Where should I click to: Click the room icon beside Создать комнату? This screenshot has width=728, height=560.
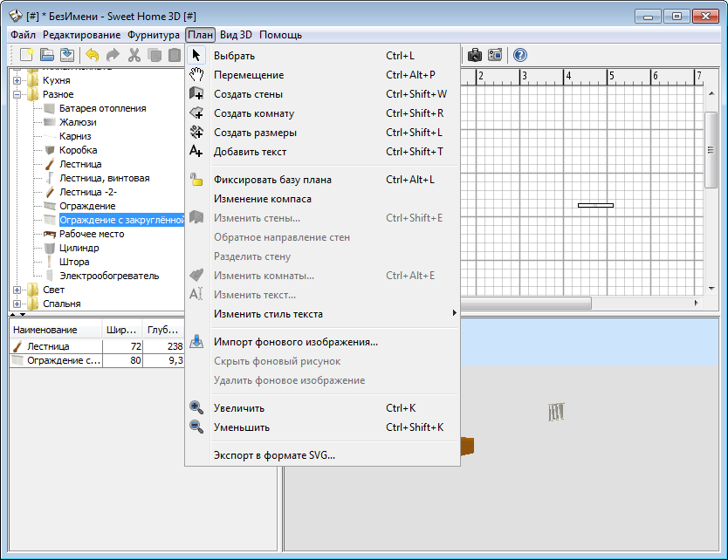[196, 113]
